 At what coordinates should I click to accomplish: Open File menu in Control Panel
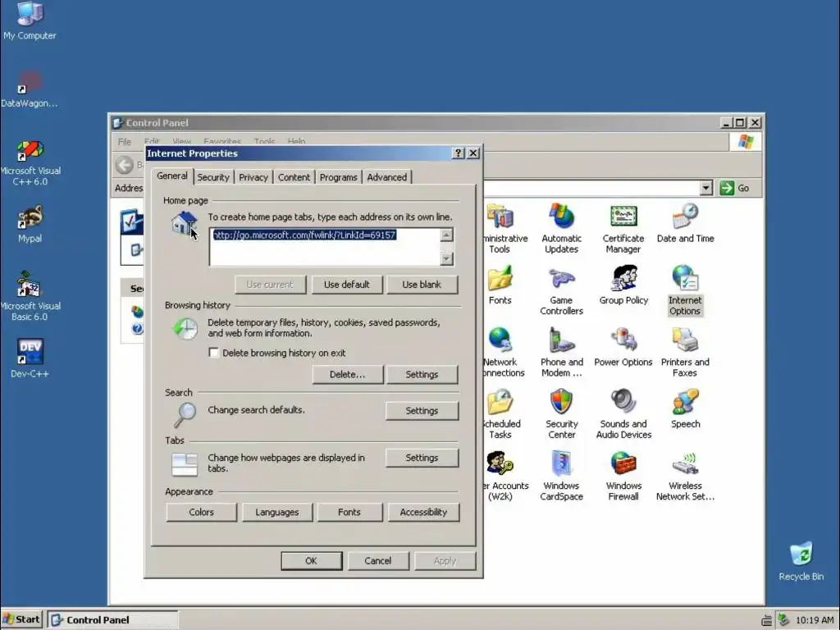(125, 141)
